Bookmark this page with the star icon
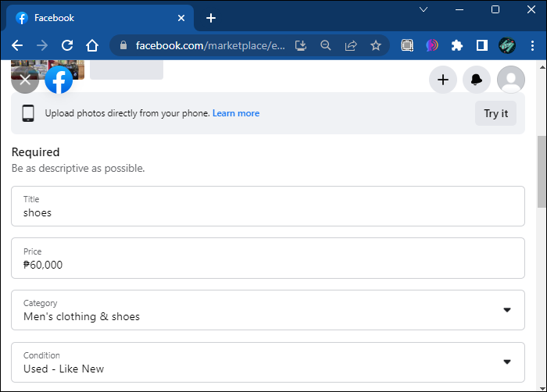Screen dimensions: 547x392 click(x=376, y=45)
